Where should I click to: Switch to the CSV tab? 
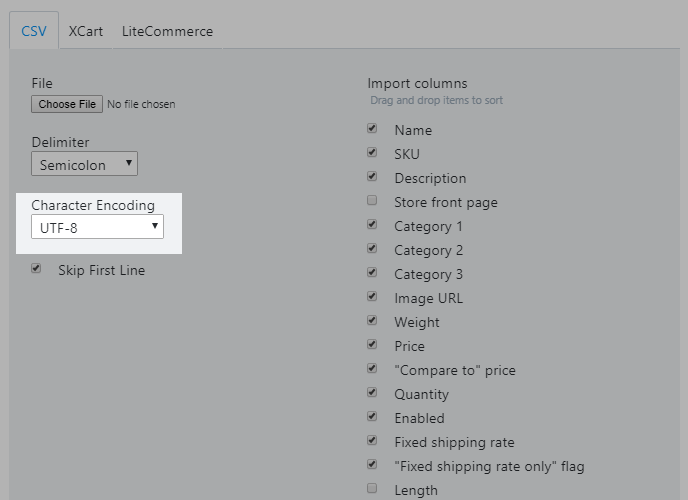click(x=34, y=31)
